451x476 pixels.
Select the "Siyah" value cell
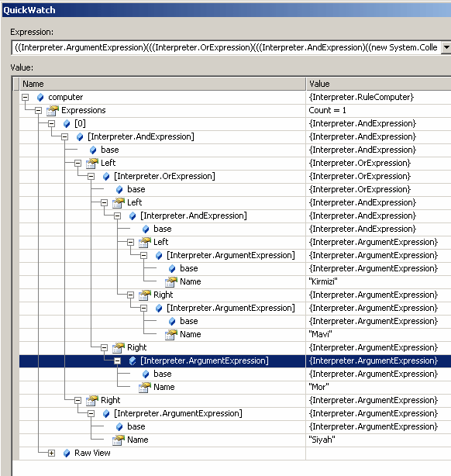click(x=378, y=440)
